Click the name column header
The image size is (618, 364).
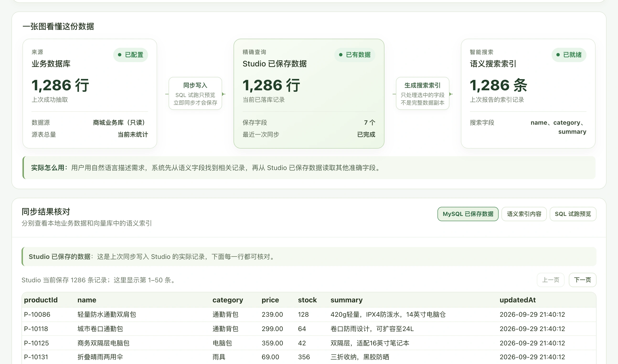(87, 300)
